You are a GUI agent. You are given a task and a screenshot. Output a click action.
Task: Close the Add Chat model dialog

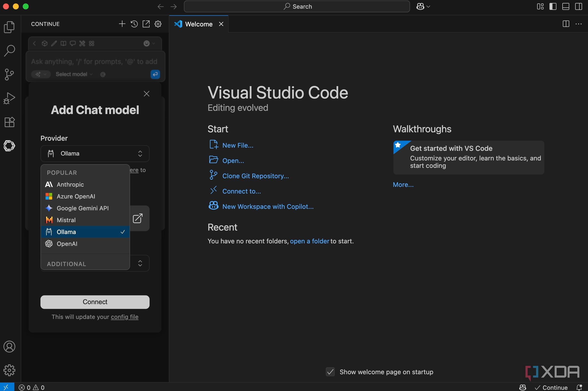(x=146, y=94)
